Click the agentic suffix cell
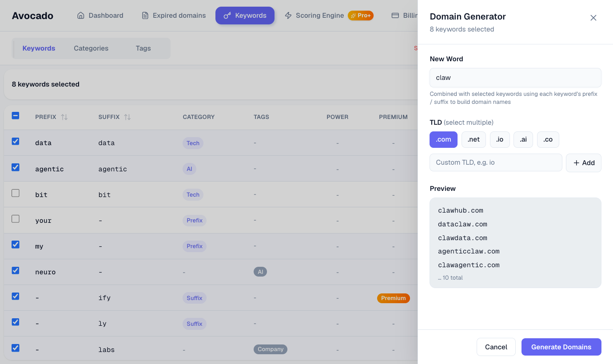 click(x=113, y=169)
